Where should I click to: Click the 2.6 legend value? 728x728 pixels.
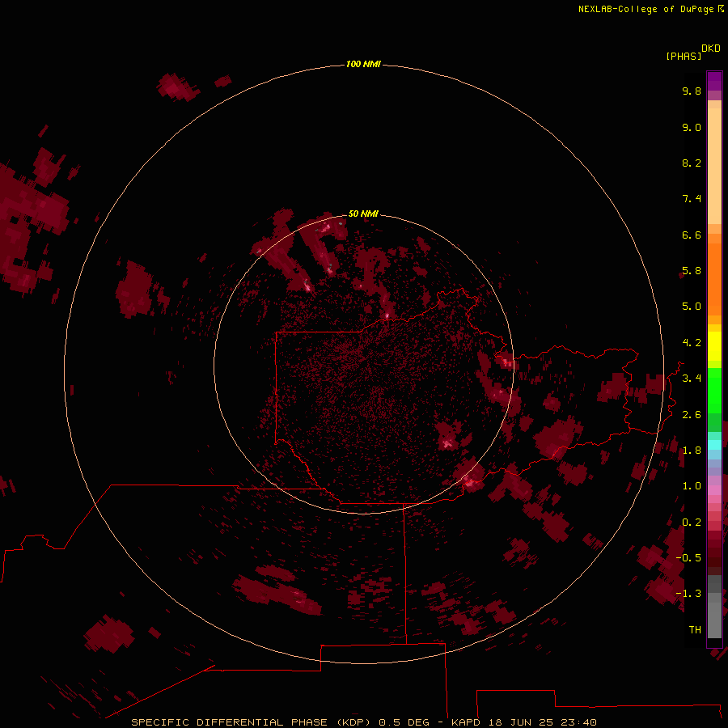pos(692,415)
